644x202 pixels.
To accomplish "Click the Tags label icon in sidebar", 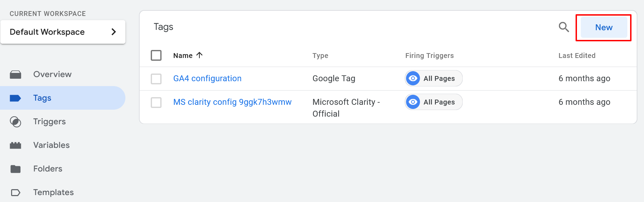I will click(15, 98).
